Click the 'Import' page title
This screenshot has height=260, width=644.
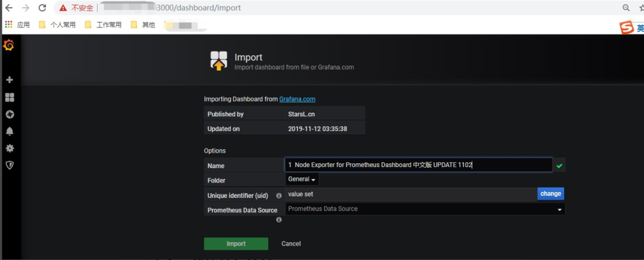tap(249, 57)
